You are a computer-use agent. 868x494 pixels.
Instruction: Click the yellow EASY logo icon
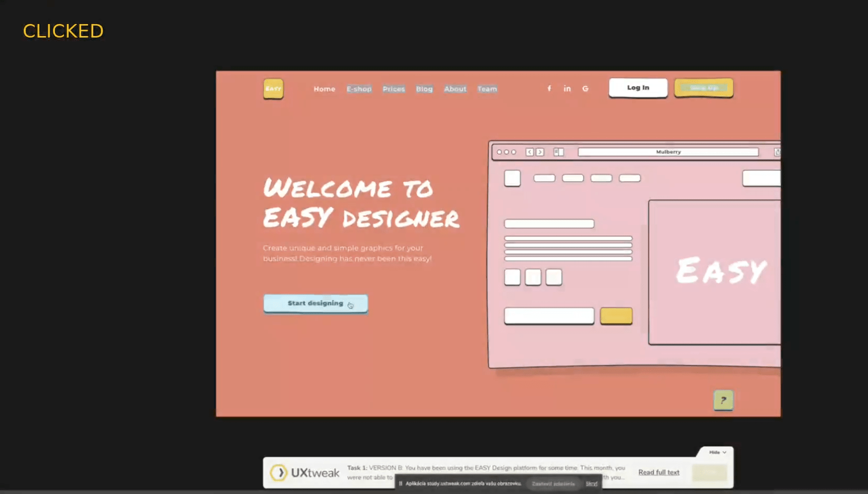coord(273,89)
